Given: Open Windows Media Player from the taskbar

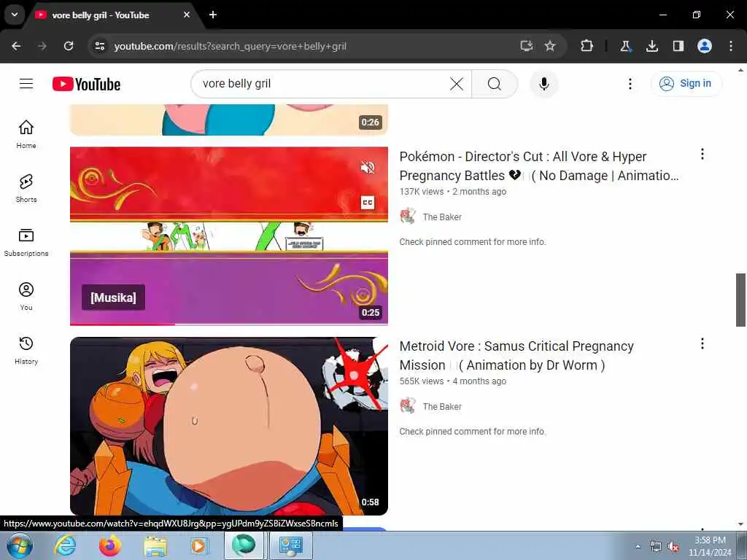Looking at the screenshot, I should click(x=199, y=545).
